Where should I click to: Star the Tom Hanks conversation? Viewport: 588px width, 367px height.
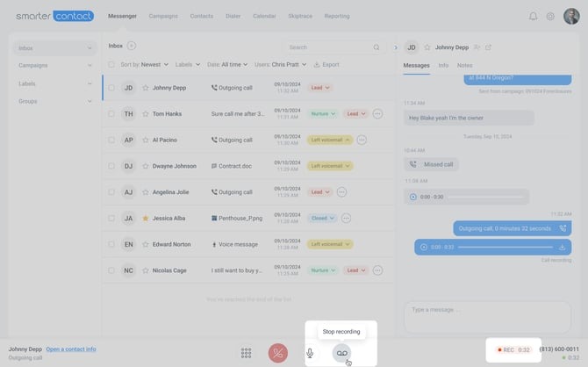[x=146, y=113]
